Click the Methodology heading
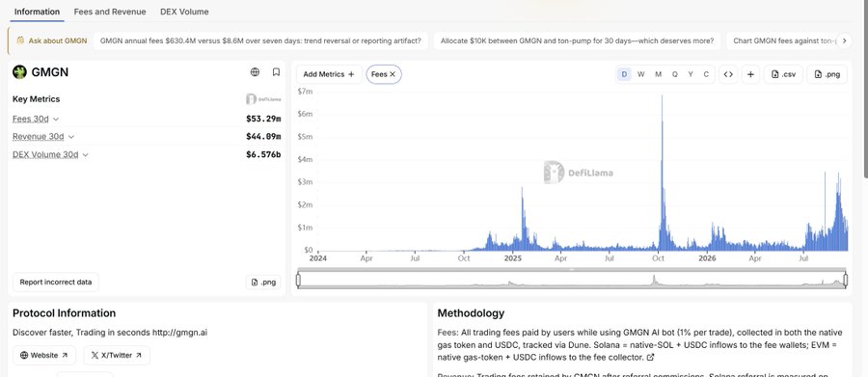The width and height of the screenshot is (868, 377). pyautogui.click(x=471, y=313)
